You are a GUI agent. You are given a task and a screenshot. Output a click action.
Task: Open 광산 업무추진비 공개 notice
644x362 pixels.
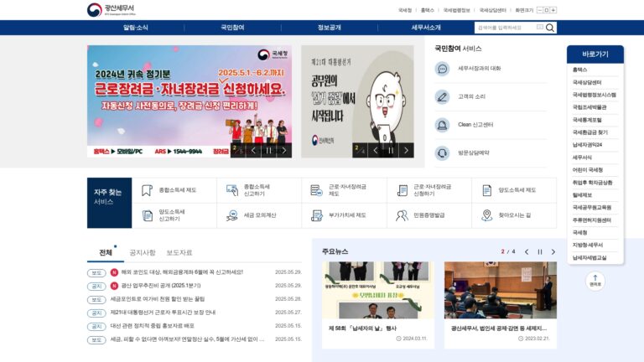point(161,285)
